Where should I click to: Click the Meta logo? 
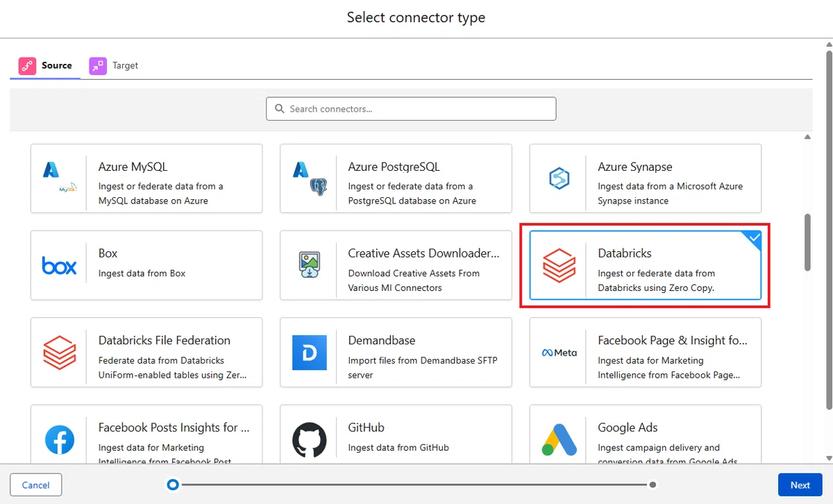pos(559,353)
